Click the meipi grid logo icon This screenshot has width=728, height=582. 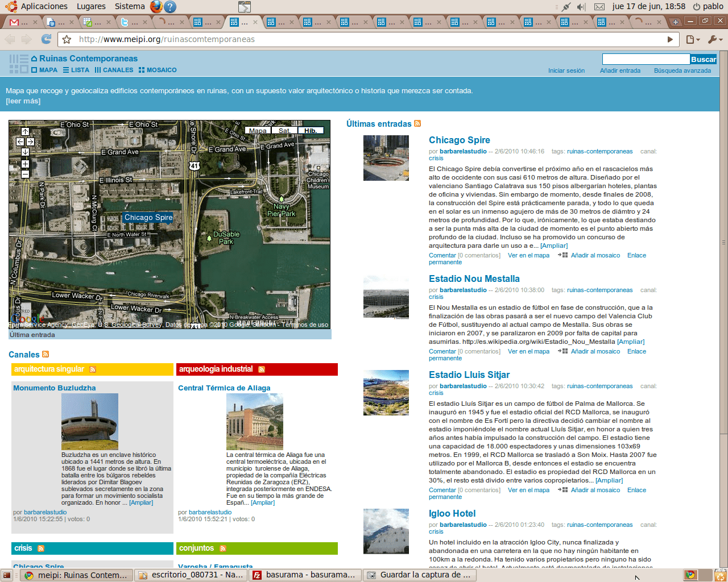[x=19, y=64]
